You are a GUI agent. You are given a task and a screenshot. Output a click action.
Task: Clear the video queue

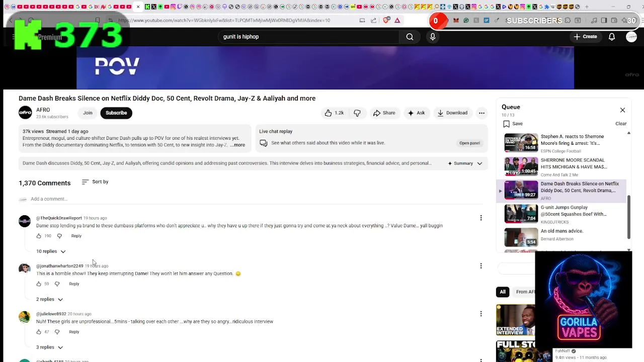coord(621,124)
